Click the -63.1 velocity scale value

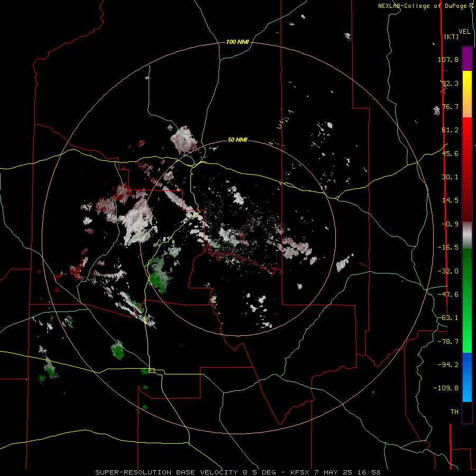448,318
